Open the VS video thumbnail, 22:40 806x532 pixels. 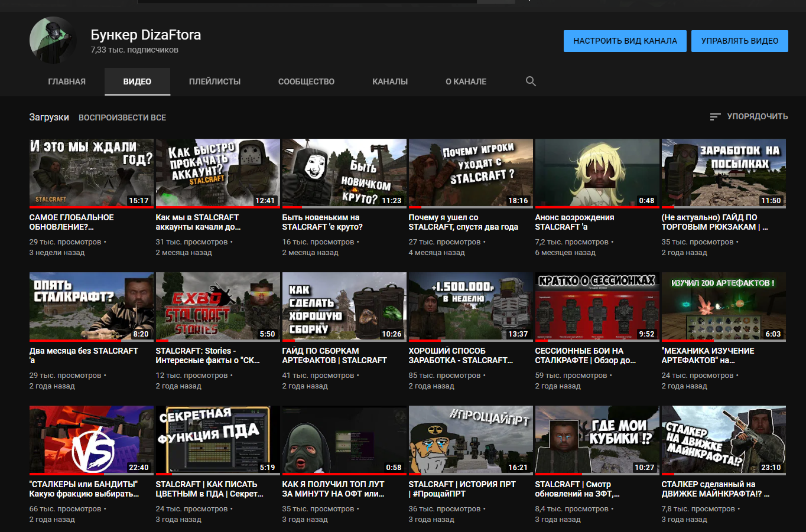coord(92,440)
